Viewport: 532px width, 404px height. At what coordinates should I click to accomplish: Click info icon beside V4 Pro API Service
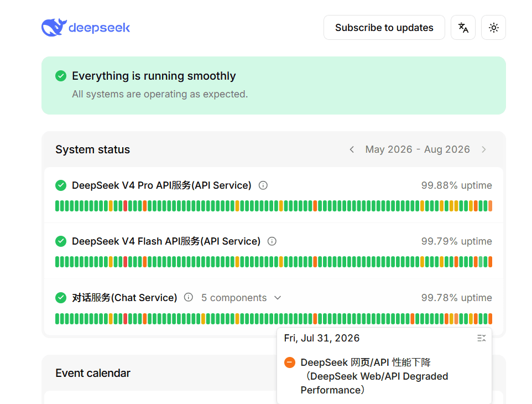point(263,185)
